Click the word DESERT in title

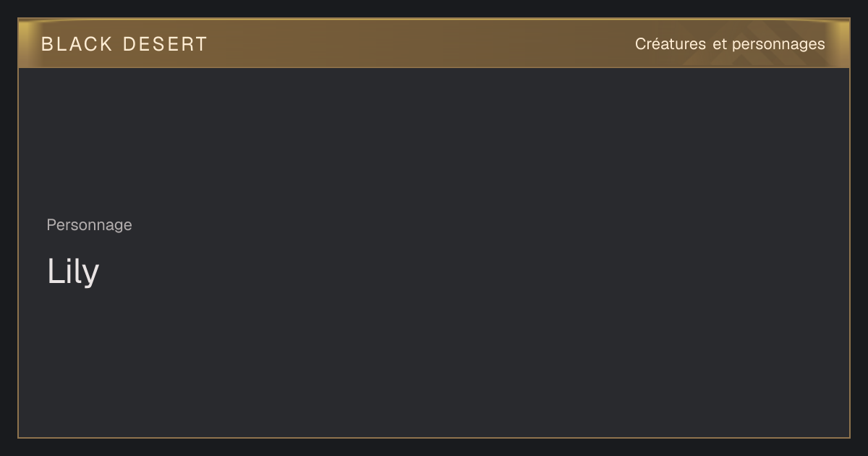click(165, 44)
